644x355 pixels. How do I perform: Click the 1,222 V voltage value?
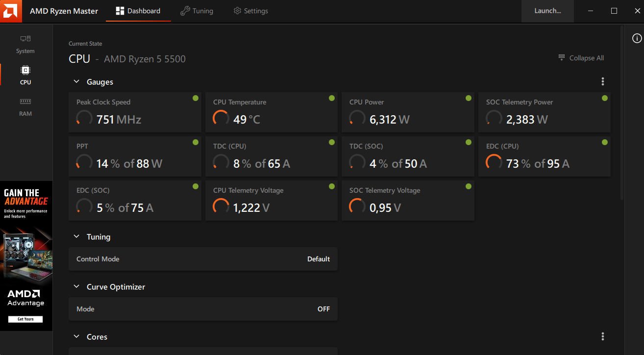pyautogui.click(x=251, y=207)
